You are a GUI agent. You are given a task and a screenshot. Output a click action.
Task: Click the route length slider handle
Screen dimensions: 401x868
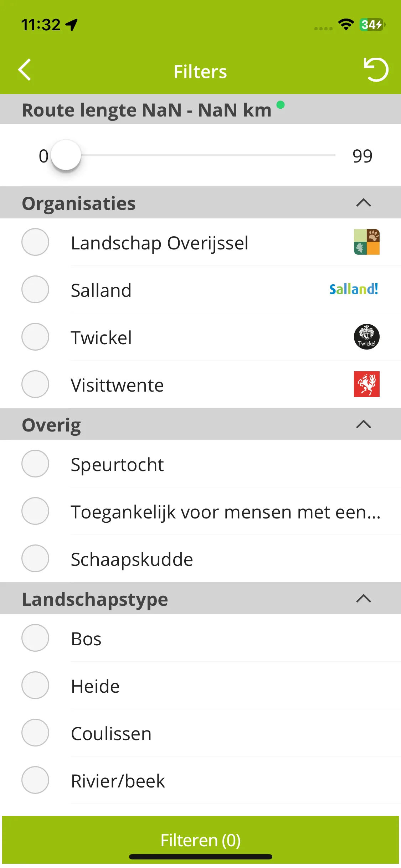(x=66, y=155)
